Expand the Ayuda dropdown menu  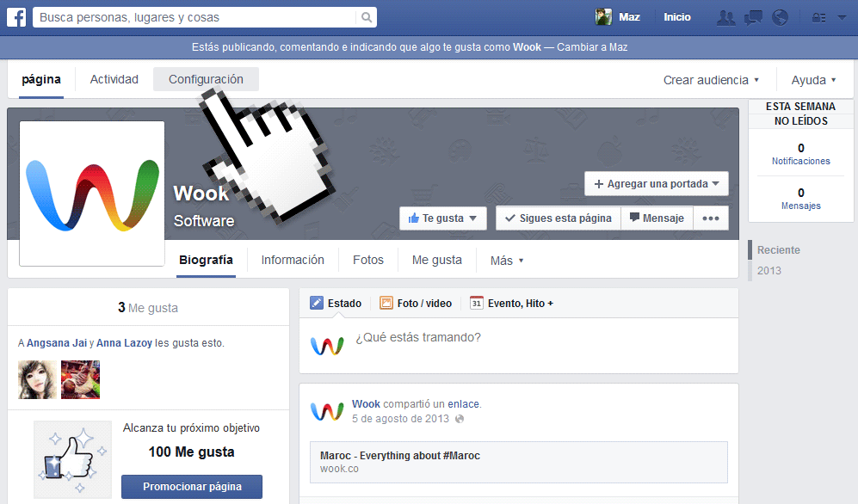(x=813, y=80)
